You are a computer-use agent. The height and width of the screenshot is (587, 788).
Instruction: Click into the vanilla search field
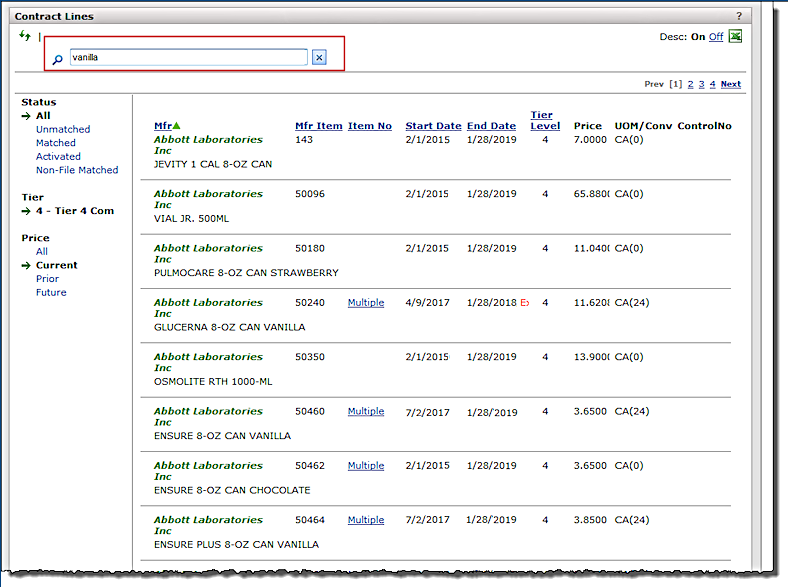pos(188,58)
